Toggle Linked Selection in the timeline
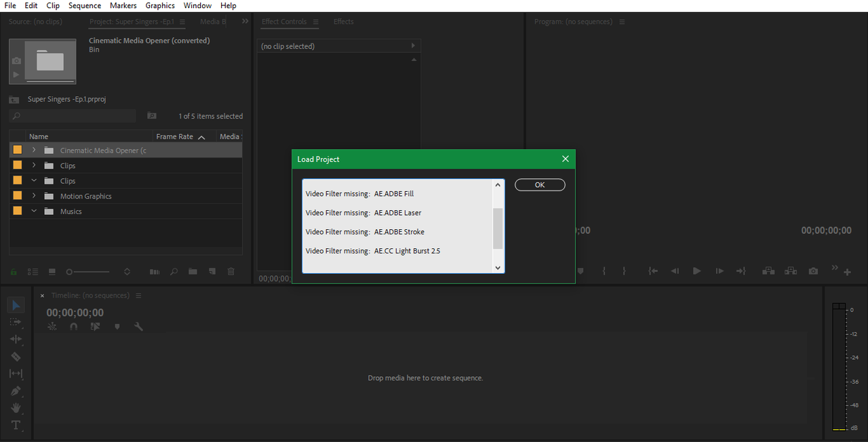Screen dimensions: 868x442 click(95, 327)
